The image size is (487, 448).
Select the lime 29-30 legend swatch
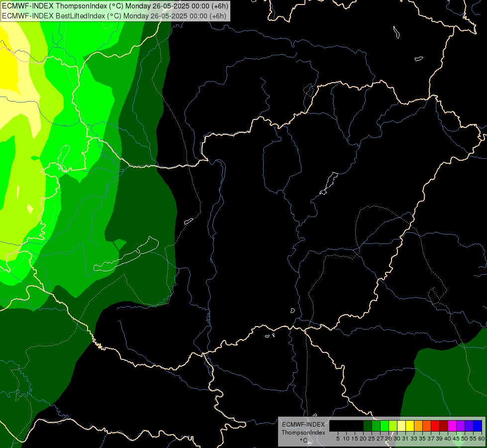(x=393, y=426)
